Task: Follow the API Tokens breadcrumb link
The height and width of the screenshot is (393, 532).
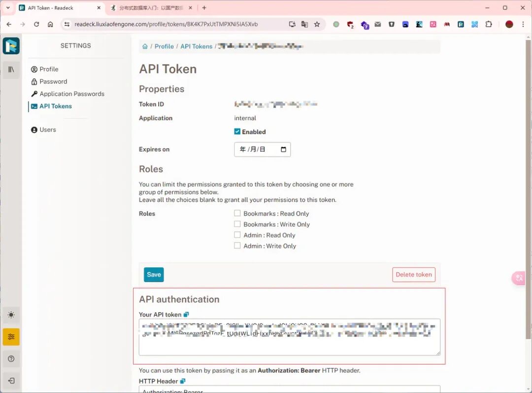Action: tap(197, 46)
